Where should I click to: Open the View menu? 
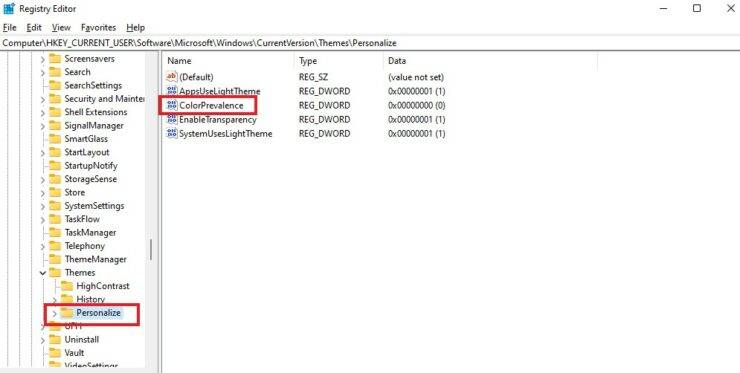(x=61, y=27)
